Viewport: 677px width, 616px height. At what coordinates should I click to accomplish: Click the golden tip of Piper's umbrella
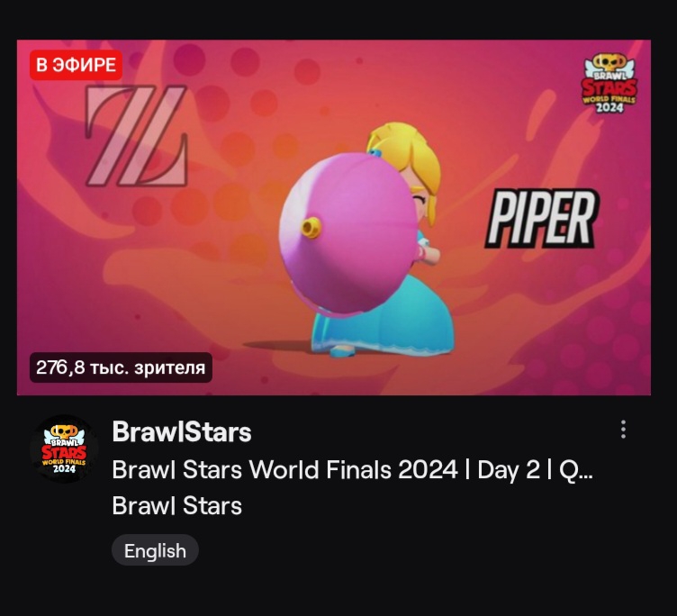point(311,227)
